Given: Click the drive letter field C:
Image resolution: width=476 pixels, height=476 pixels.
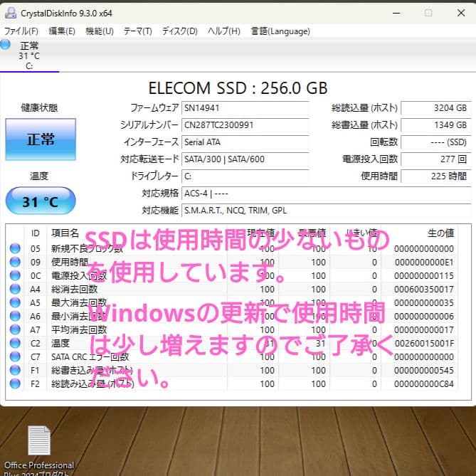Looking at the screenshot, I should [x=245, y=176].
